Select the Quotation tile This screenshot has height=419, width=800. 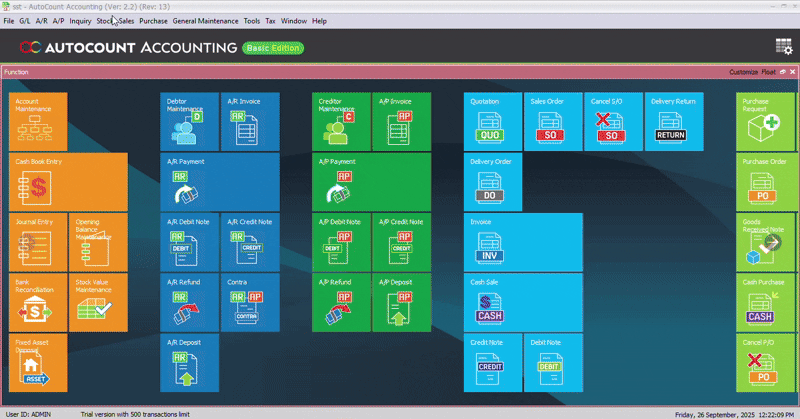[492, 122]
